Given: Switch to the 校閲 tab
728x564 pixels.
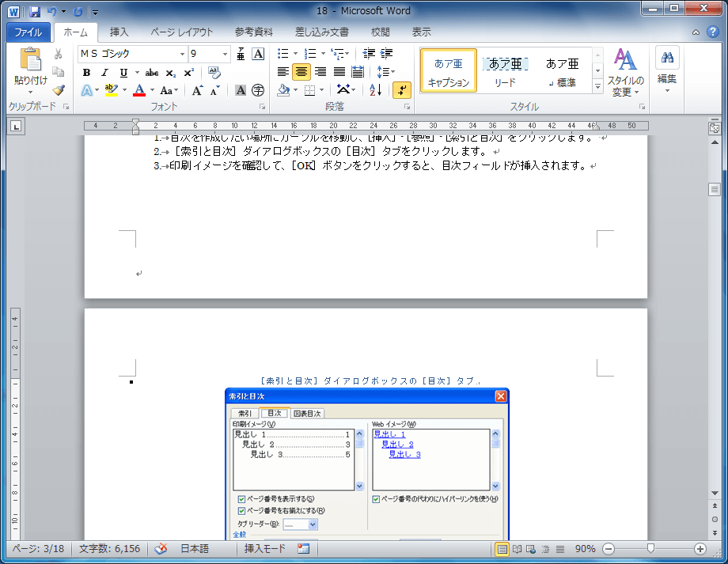Looking at the screenshot, I should tap(381, 32).
